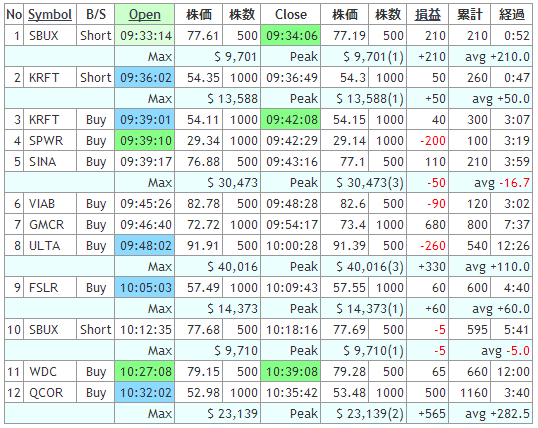This screenshot has height=428, width=538.
Task: Click close price 57.55 for FSLR
Action: (349, 288)
